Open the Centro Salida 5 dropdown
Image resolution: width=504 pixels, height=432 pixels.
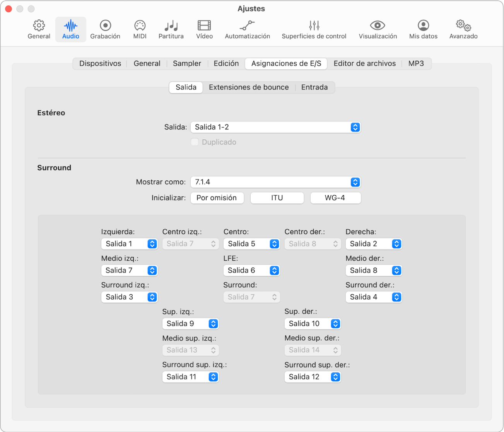[251, 244]
